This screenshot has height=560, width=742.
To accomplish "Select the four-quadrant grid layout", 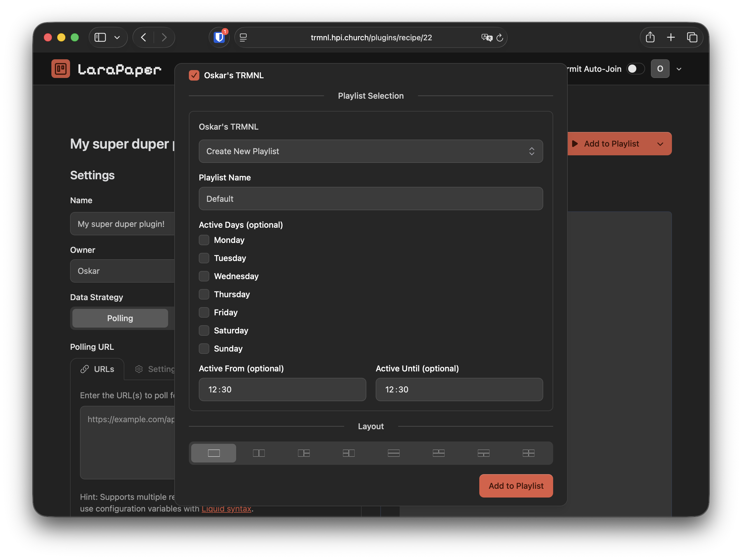I will pyautogui.click(x=528, y=453).
